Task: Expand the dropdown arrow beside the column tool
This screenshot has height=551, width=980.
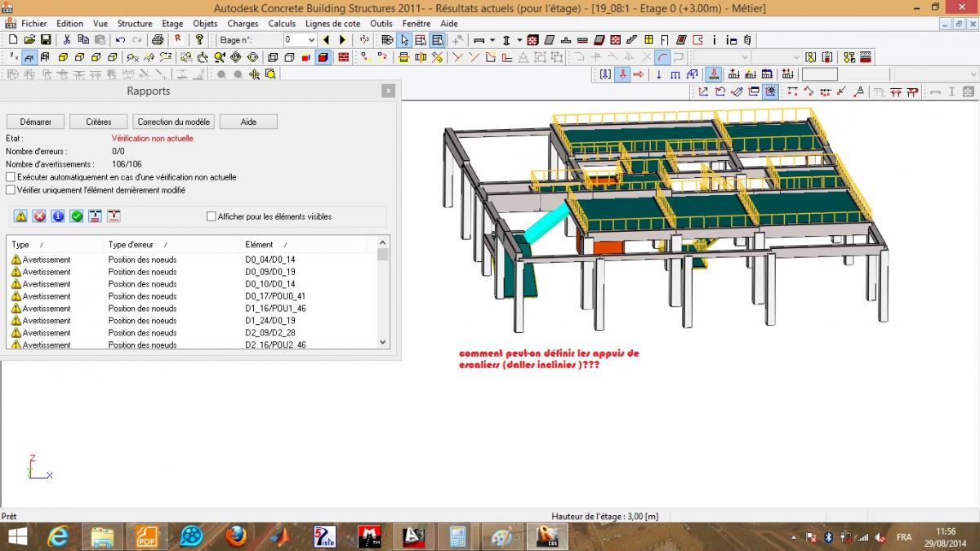Action: [x=519, y=39]
